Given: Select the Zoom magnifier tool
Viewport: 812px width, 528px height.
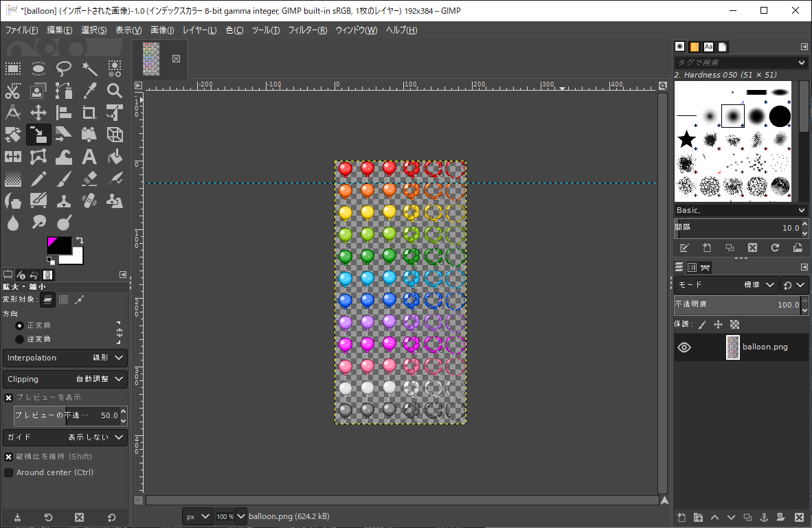Looking at the screenshot, I should coord(115,91).
